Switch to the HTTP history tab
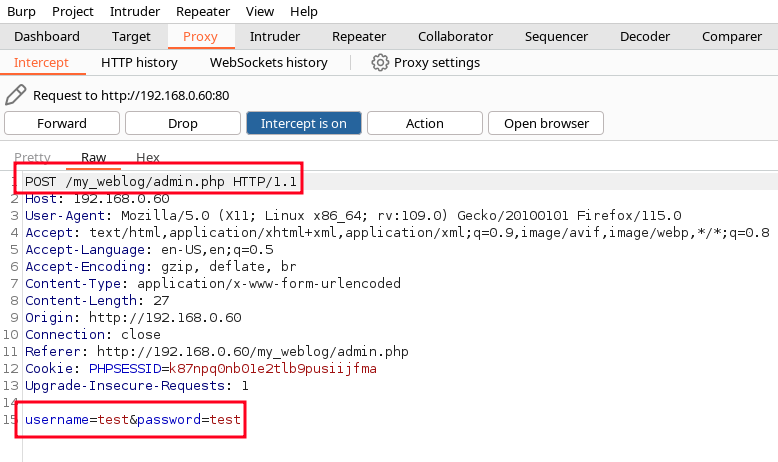 tap(139, 63)
